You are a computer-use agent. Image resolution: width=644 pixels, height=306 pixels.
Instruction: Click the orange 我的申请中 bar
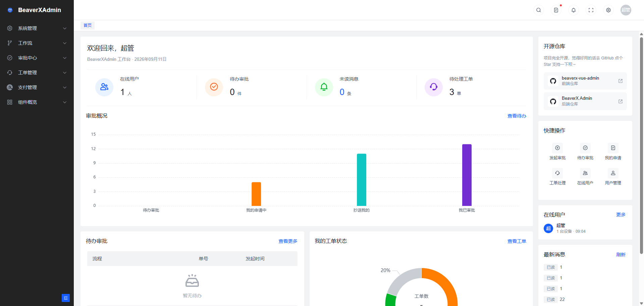256,194
